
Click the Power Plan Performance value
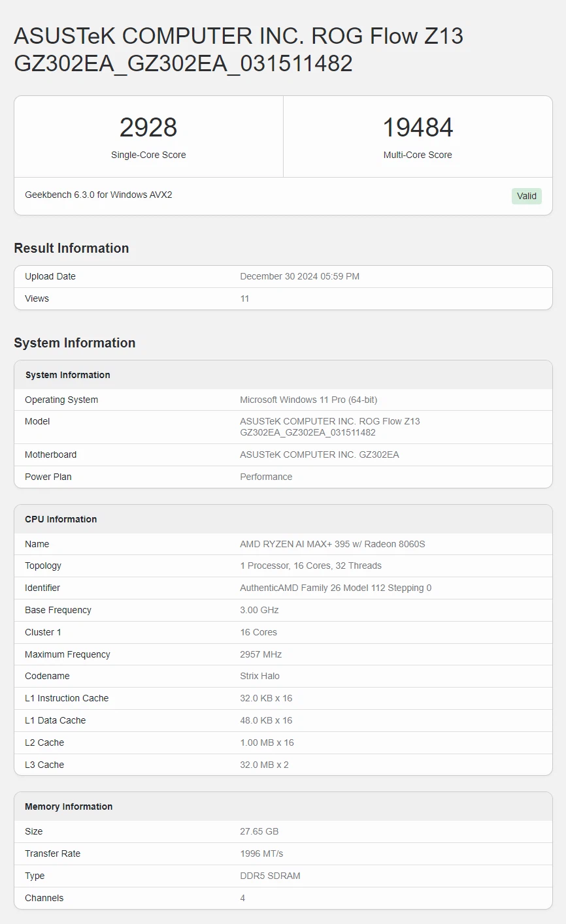click(x=266, y=477)
